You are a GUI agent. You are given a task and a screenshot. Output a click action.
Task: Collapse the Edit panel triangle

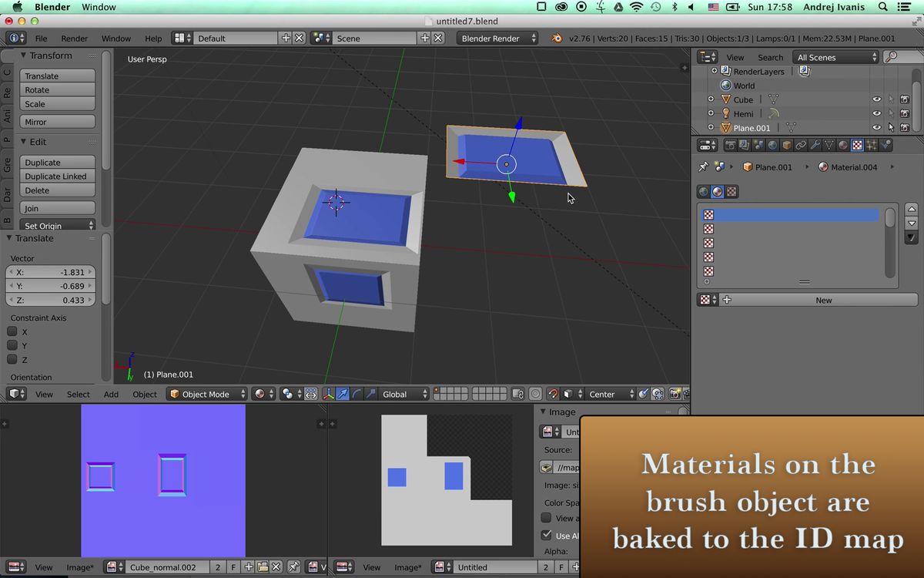[23, 142]
